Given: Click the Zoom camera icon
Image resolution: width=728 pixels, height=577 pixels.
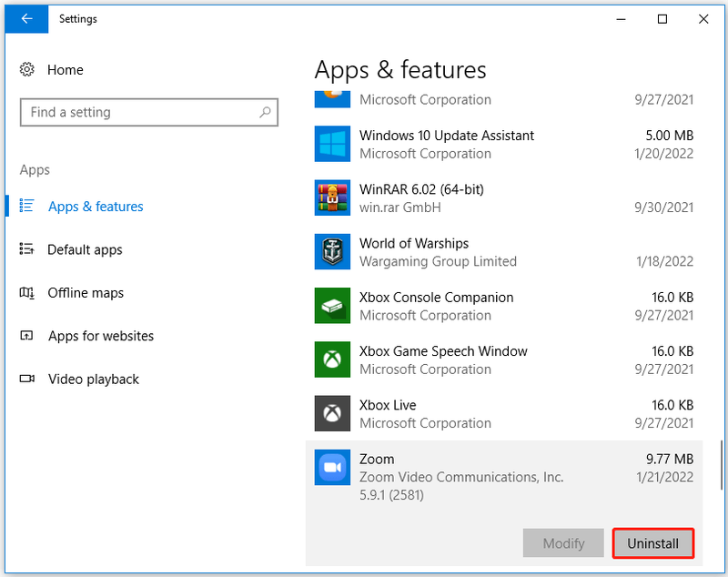Looking at the screenshot, I should (332, 467).
